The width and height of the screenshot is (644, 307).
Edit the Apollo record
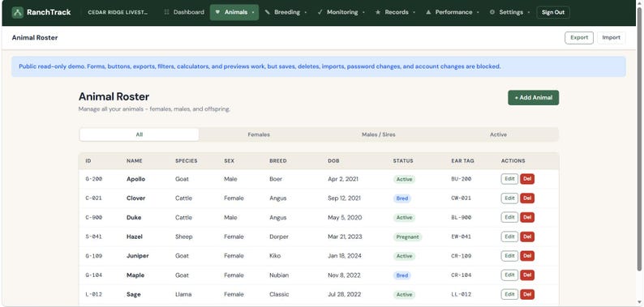click(509, 179)
